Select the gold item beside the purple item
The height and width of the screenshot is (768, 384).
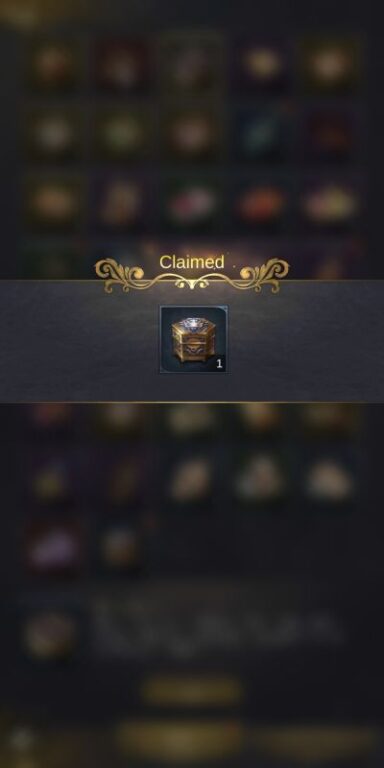pos(122,547)
